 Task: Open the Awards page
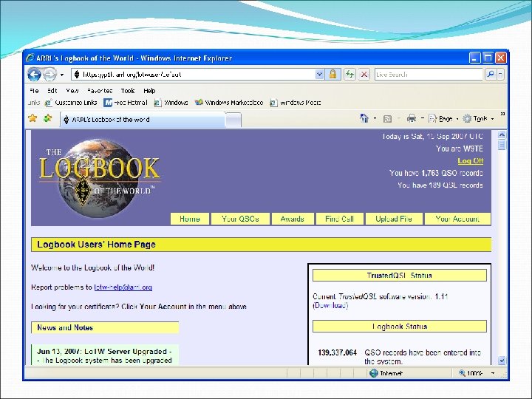click(292, 219)
